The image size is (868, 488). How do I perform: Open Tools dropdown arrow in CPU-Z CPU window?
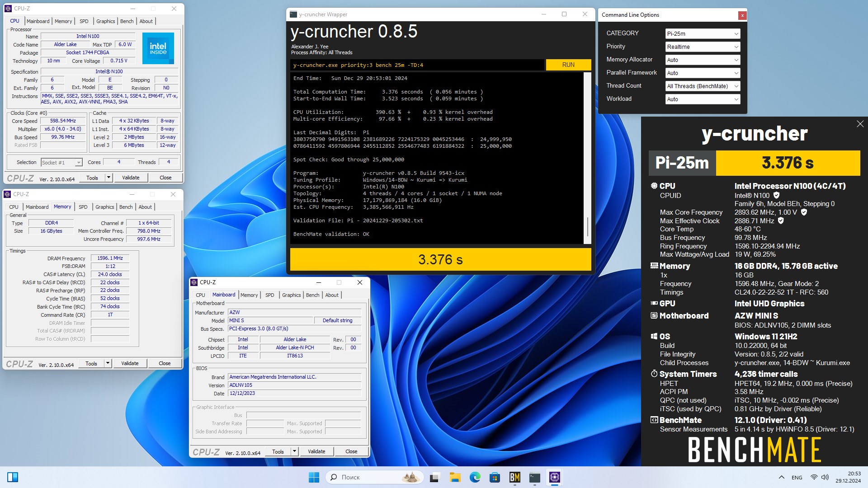click(x=108, y=178)
